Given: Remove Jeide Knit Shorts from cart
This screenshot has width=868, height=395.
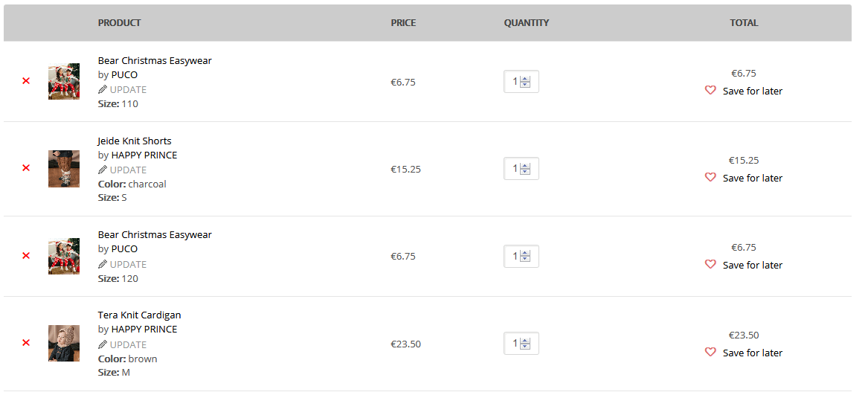Looking at the screenshot, I should point(25,168).
